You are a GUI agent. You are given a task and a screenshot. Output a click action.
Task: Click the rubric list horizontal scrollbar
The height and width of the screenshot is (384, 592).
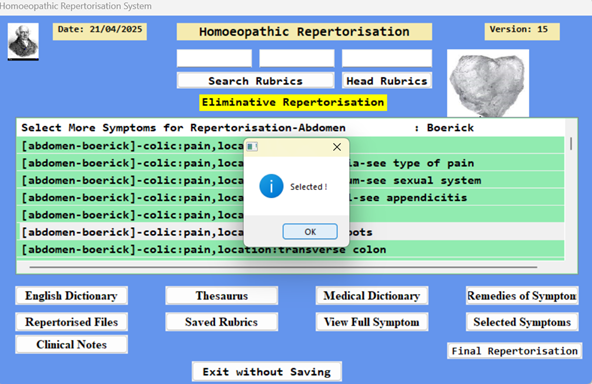283,267
